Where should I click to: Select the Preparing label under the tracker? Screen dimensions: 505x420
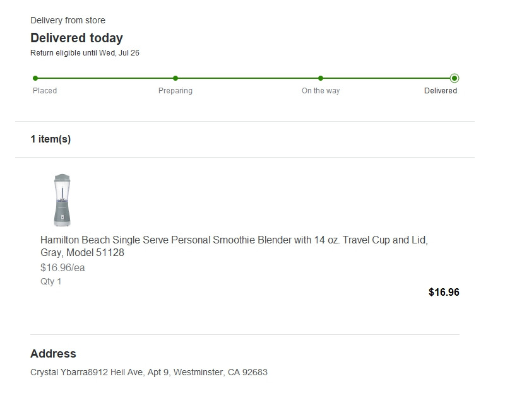175,91
